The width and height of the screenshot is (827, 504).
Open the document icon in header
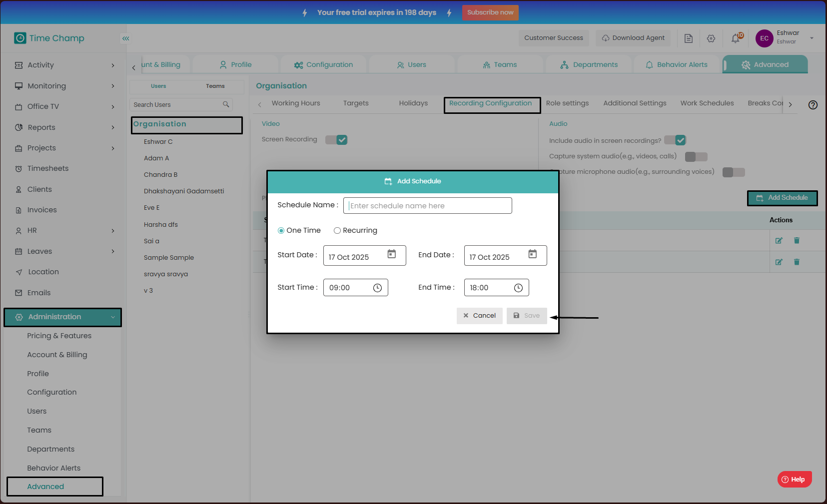(689, 38)
